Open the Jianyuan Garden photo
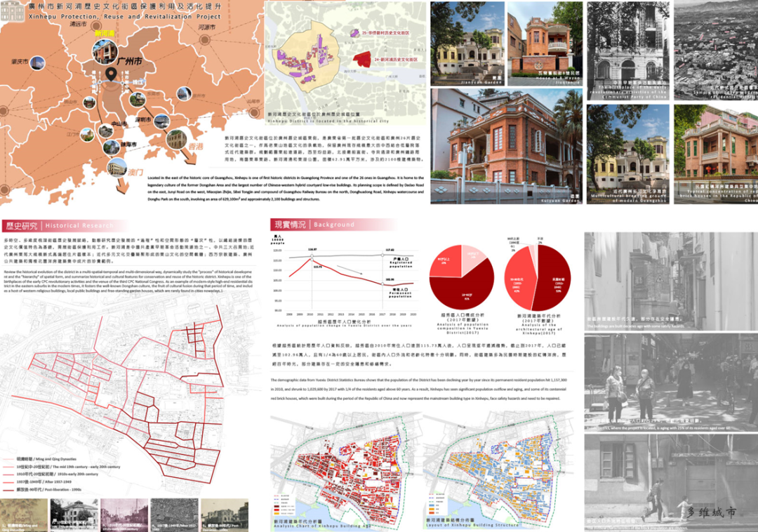The height and width of the screenshot is (532, 758). [467, 44]
